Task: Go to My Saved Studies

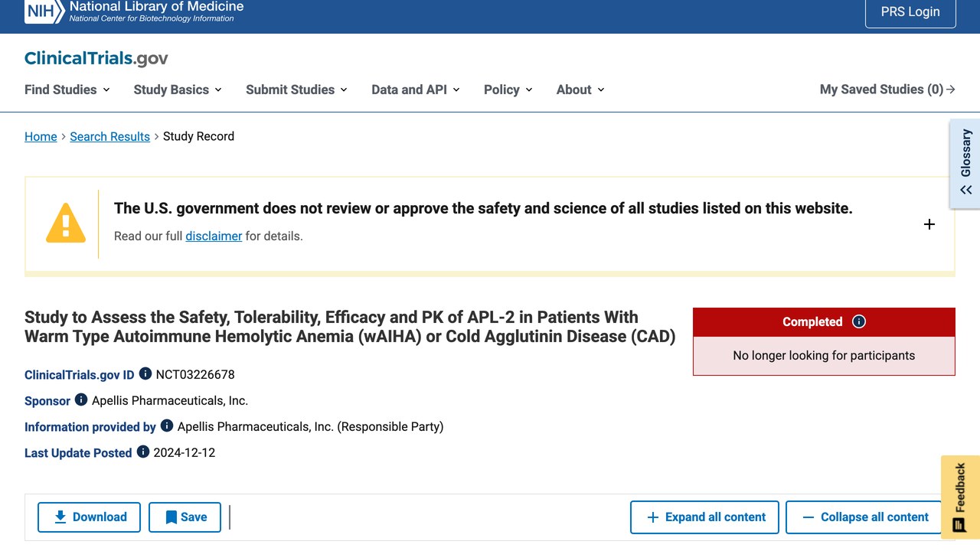Action: tap(887, 90)
